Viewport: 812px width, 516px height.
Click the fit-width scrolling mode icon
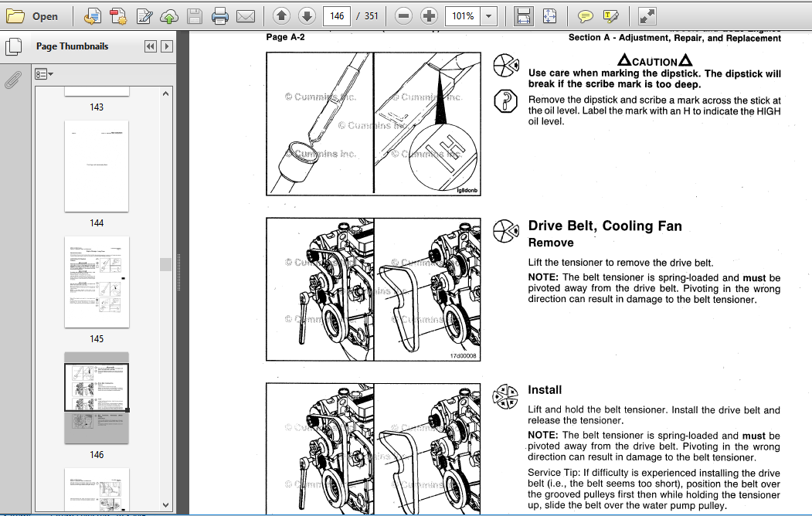(x=524, y=16)
